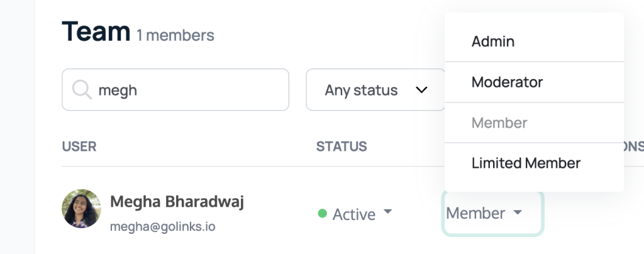
Task: Open the Any status filter dropdown
Action: 375,90
